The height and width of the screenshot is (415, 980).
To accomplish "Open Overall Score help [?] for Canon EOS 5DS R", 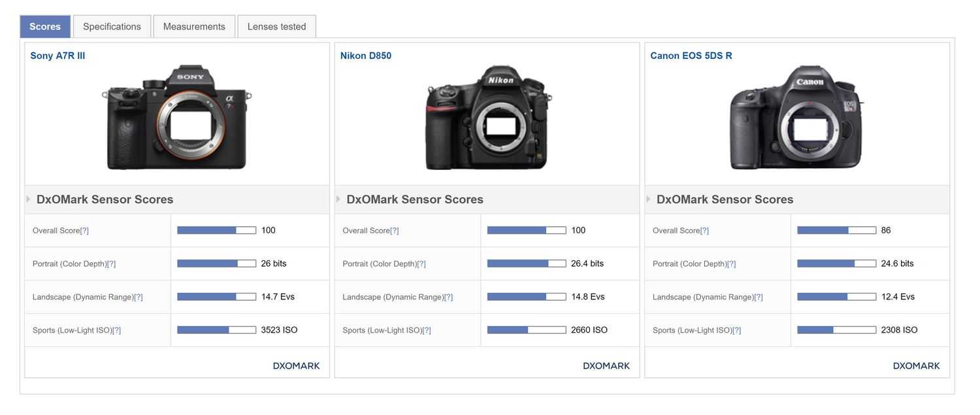I will click(704, 231).
